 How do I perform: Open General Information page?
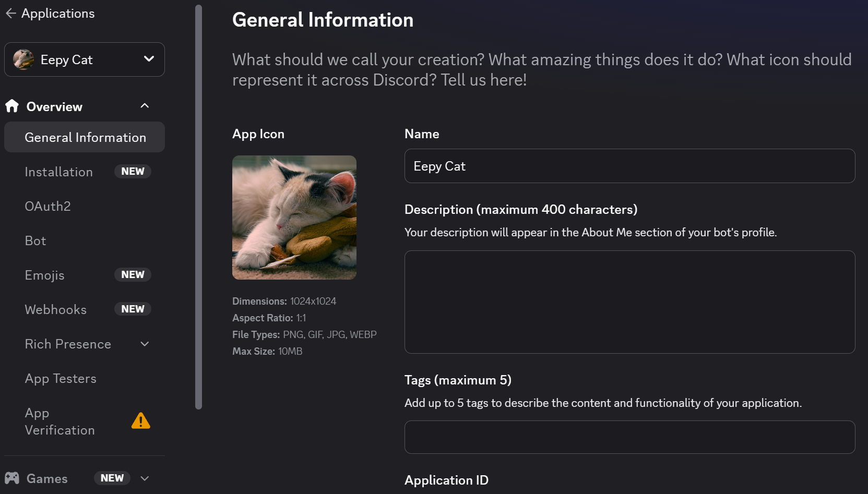point(85,137)
